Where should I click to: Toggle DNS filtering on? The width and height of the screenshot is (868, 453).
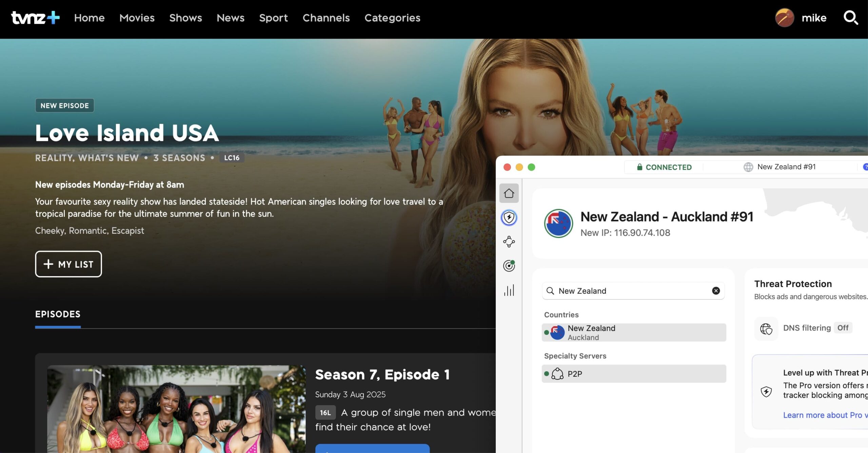coord(843,328)
